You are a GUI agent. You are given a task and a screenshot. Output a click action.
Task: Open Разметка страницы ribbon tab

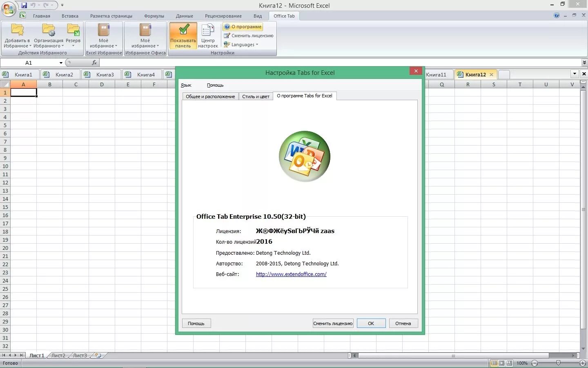pyautogui.click(x=111, y=16)
